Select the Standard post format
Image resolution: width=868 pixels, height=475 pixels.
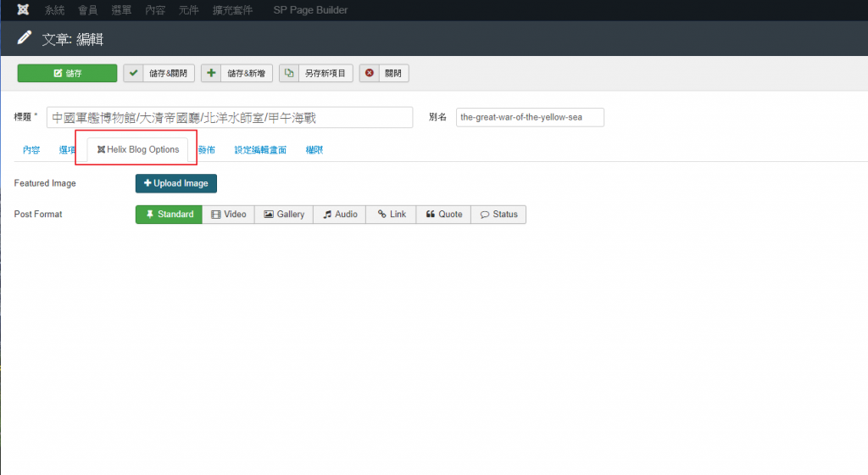point(169,215)
